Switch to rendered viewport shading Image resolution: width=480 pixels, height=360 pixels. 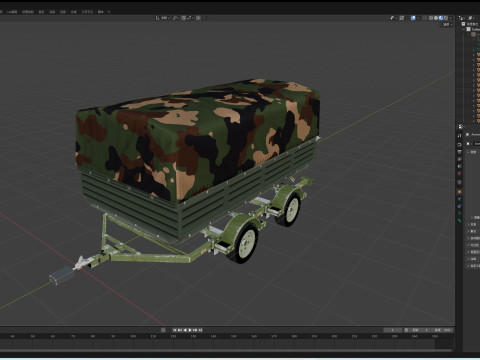coord(446,18)
